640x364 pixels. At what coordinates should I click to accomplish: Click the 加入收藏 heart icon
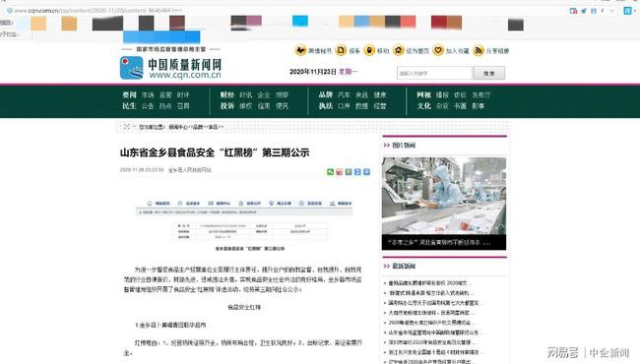pos(438,50)
